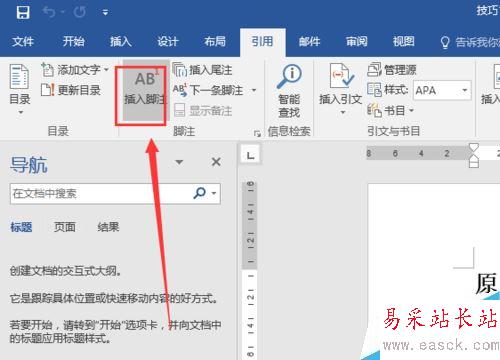500x360 pixels.
Task: Switch to the 布局 ribbon tab
Action: (x=215, y=42)
